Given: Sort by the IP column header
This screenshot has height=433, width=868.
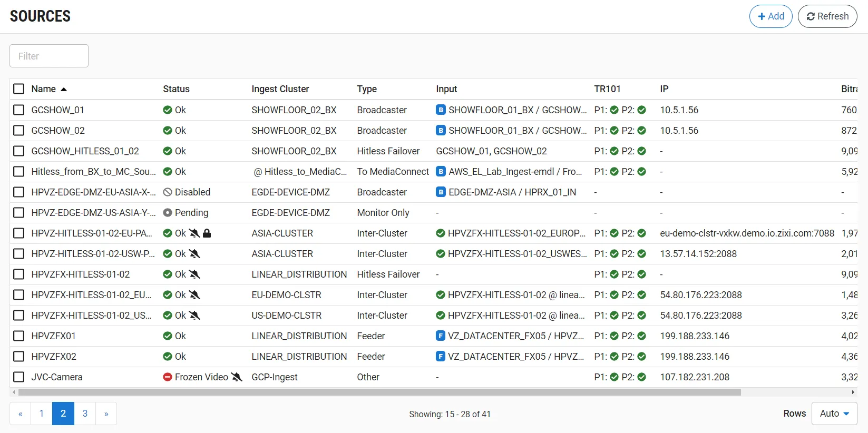Looking at the screenshot, I should [x=664, y=89].
